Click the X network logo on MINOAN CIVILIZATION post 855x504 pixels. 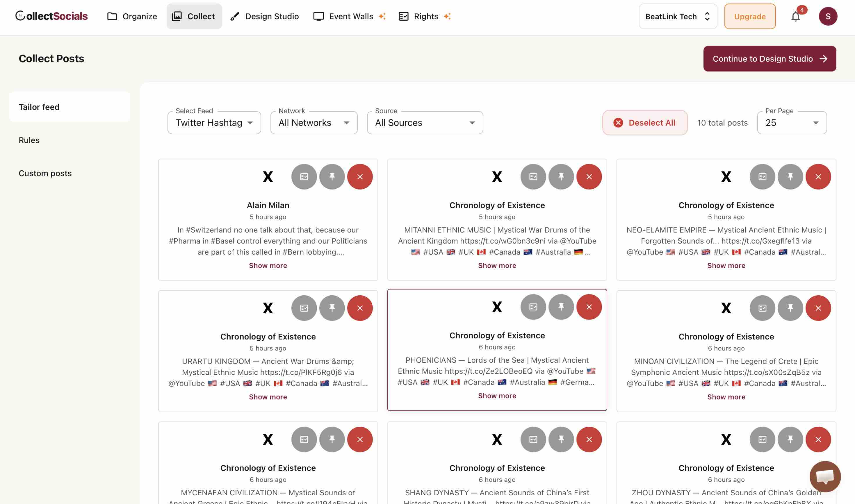726,308
